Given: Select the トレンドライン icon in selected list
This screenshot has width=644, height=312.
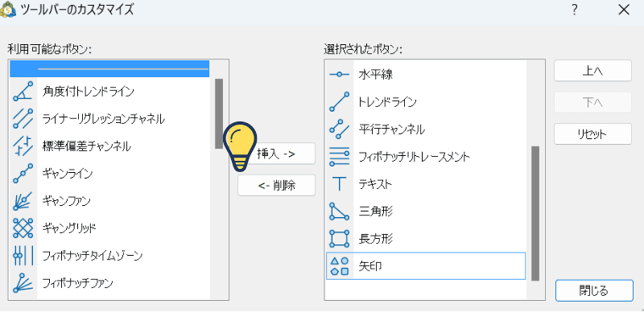Looking at the screenshot, I should (339, 102).
